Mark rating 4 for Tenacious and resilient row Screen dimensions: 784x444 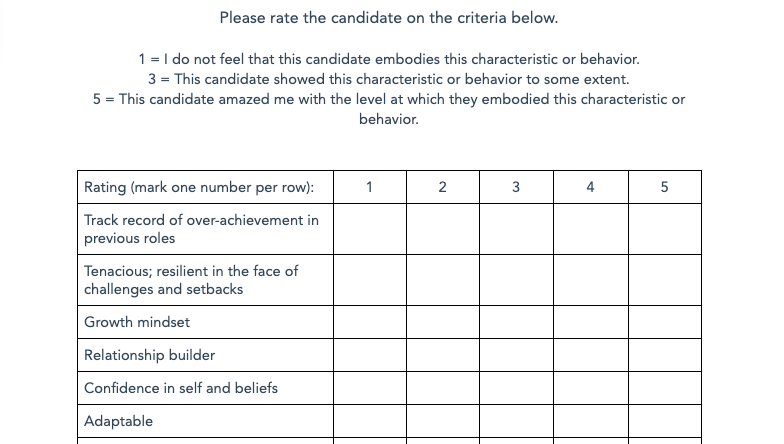[x=591, y=280]
